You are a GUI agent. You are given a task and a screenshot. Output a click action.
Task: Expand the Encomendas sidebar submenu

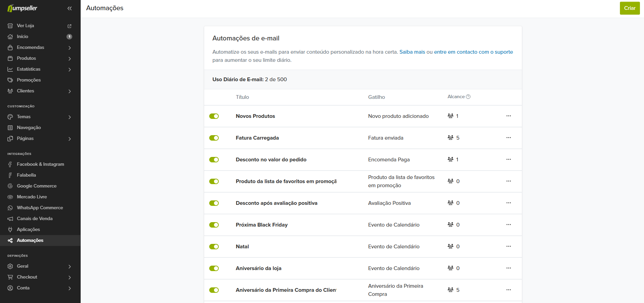[70, 48]
